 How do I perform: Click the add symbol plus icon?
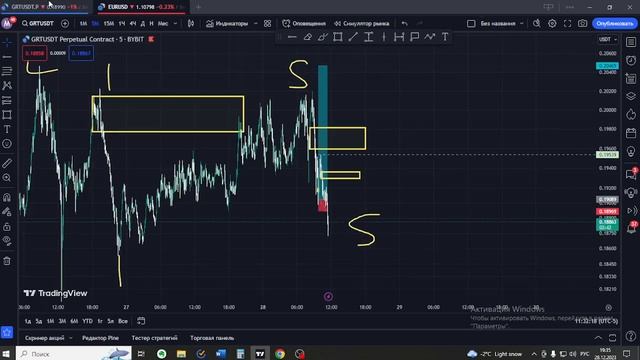tap(65, 24)
